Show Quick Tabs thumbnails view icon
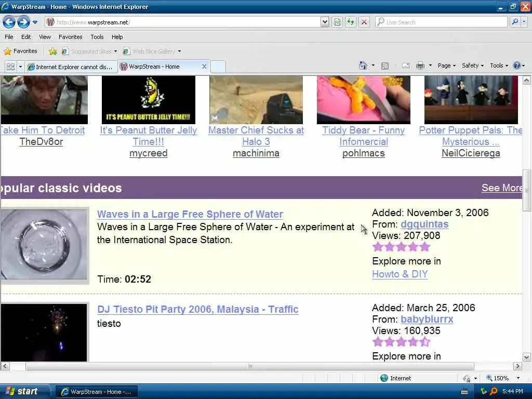Image resolution: width=532 pixels, height=399 pixels. pyautogui.click(x=10, y=67)
